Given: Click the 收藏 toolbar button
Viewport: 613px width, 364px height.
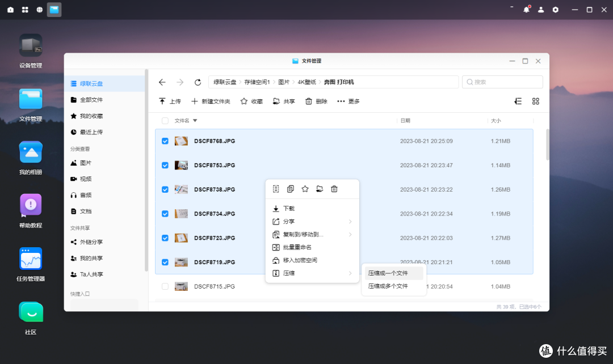Looking at the screenshot, I should (x=251, y=101).
